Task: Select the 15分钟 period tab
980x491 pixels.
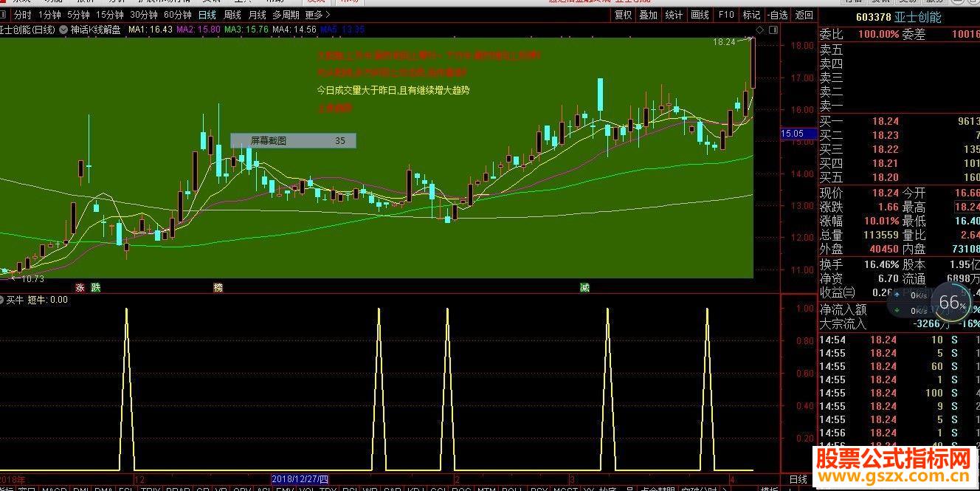Action: [110, 15]
